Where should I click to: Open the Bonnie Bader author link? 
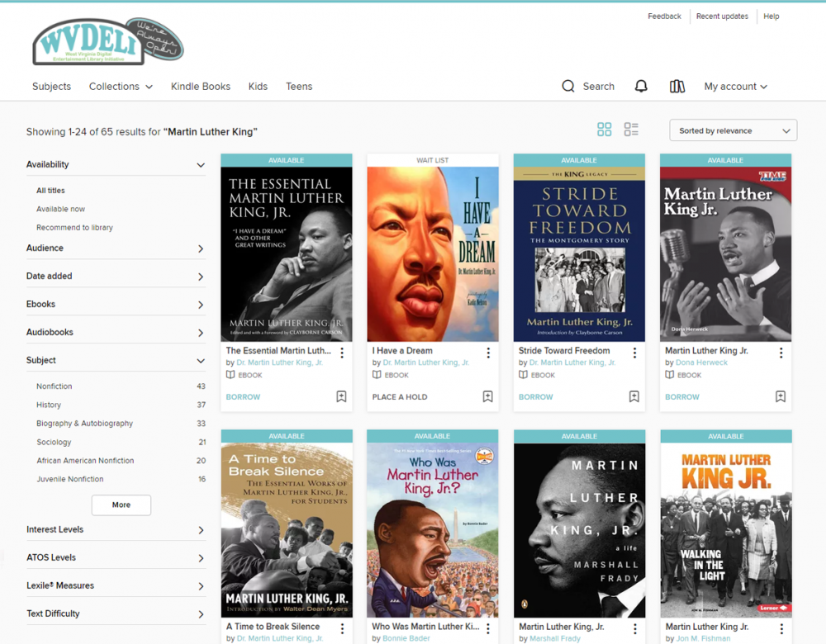click(406, 638)
